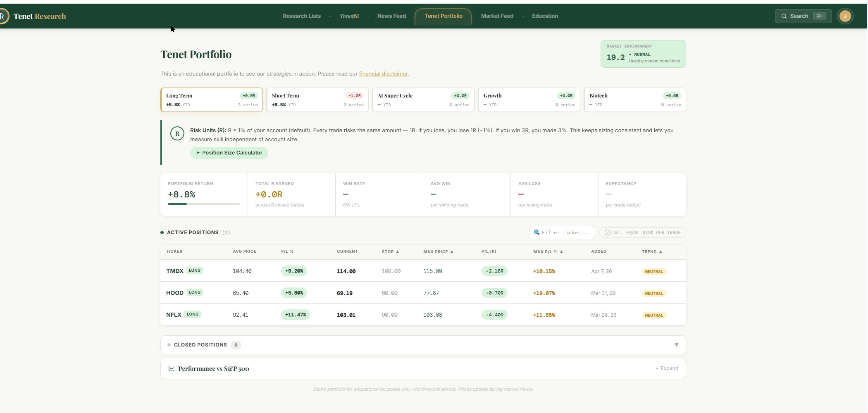Expand the Position Size Calculator

coord(229,153)
